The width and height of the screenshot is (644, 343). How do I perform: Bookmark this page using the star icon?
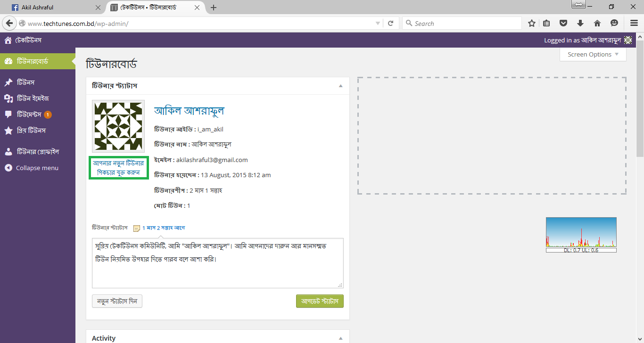click(x=532, y=23)
